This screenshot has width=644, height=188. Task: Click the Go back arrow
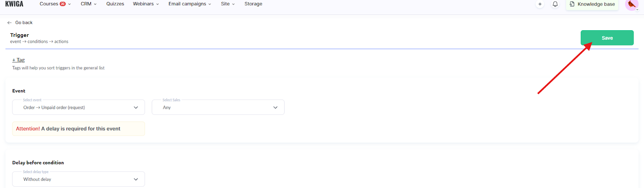click(10, 23)
